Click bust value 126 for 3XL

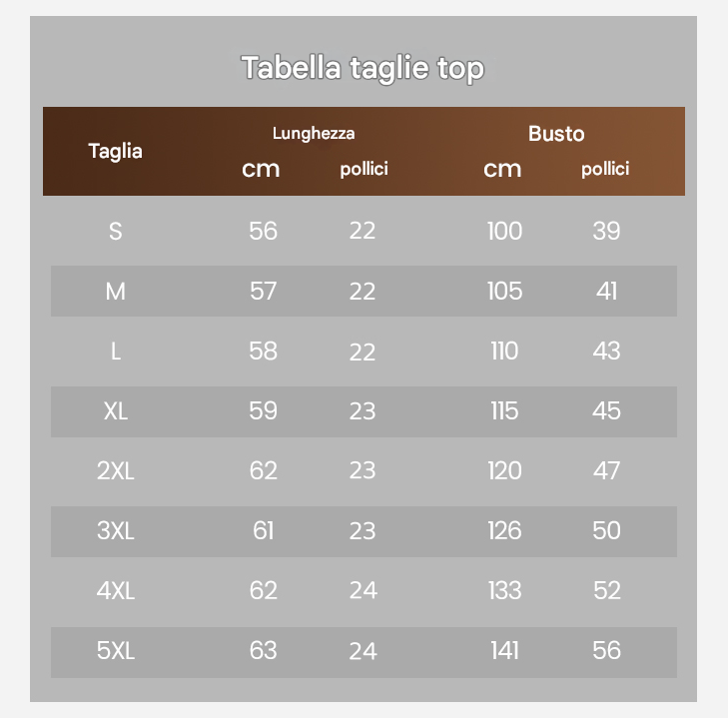[x=504, y=530]
